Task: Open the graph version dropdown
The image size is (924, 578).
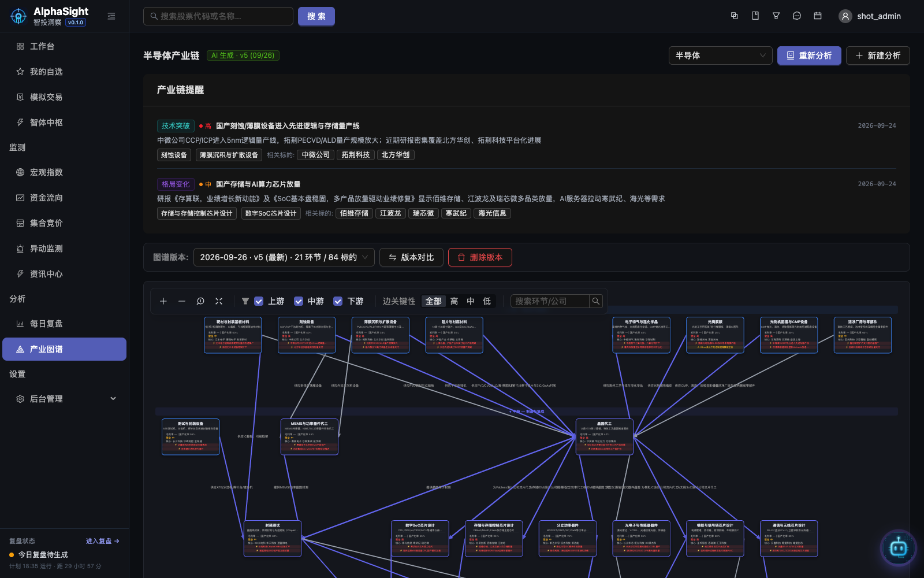Action: point(284,257)
